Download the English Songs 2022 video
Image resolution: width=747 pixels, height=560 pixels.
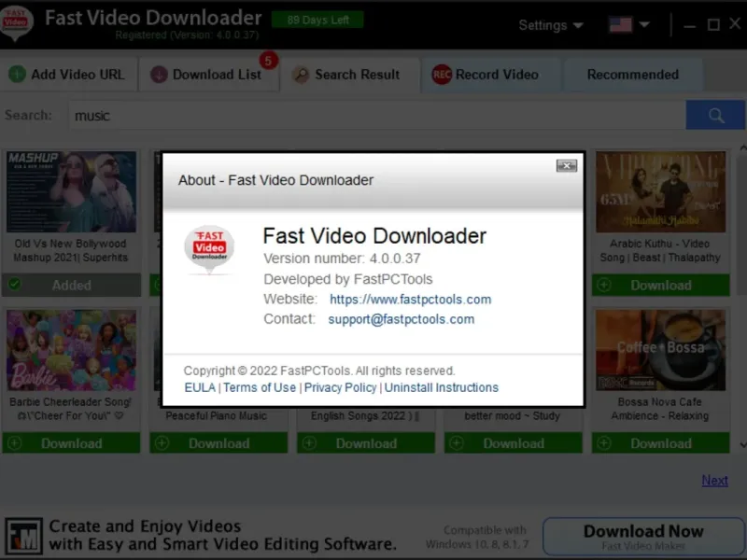pyautogui.click(x=366, y=443)
